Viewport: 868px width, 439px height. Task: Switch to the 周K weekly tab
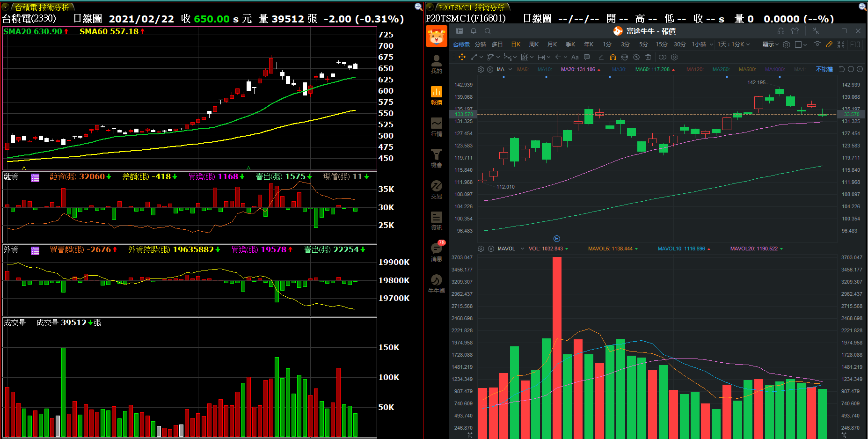[x=533, y=44]
